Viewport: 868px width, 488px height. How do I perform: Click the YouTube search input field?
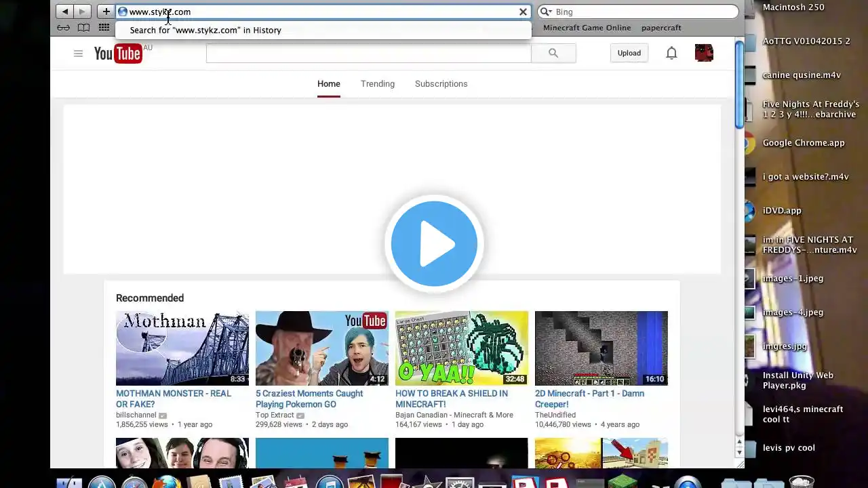point(368,53)
